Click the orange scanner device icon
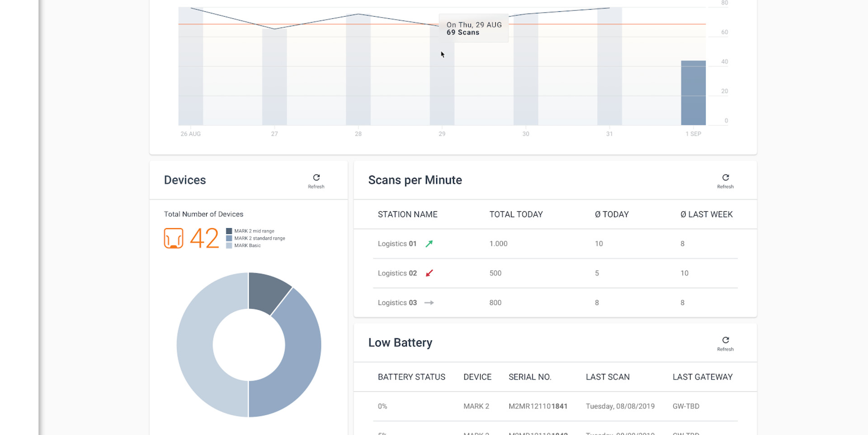 (x=174, y=238)
